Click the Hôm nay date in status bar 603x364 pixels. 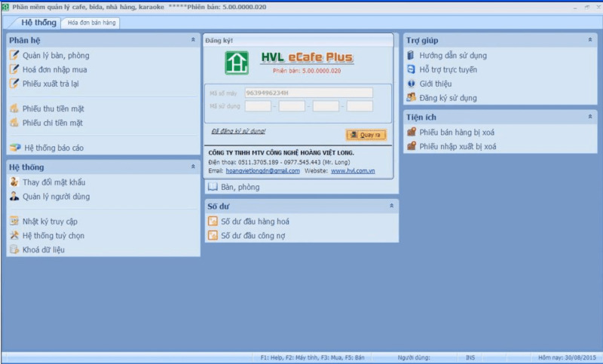click(x=567, y=357)
